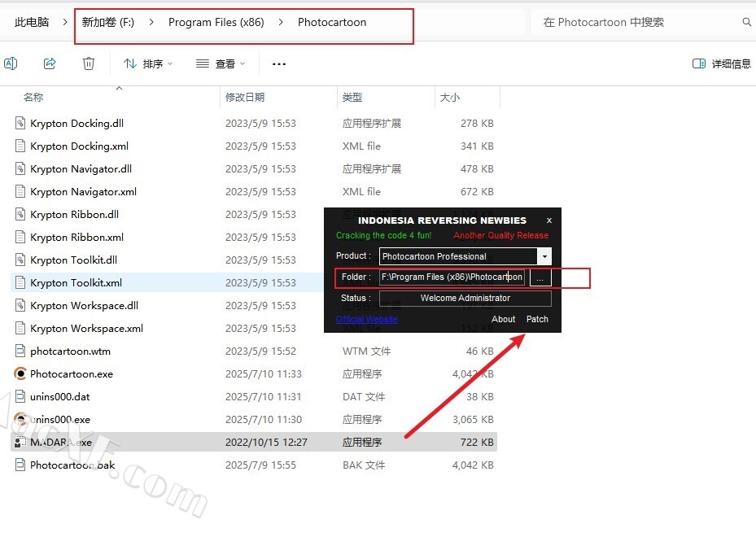Expand the chevron after 此电脑
The height and width of the screenshot is (537, 756).
(65, 22)
